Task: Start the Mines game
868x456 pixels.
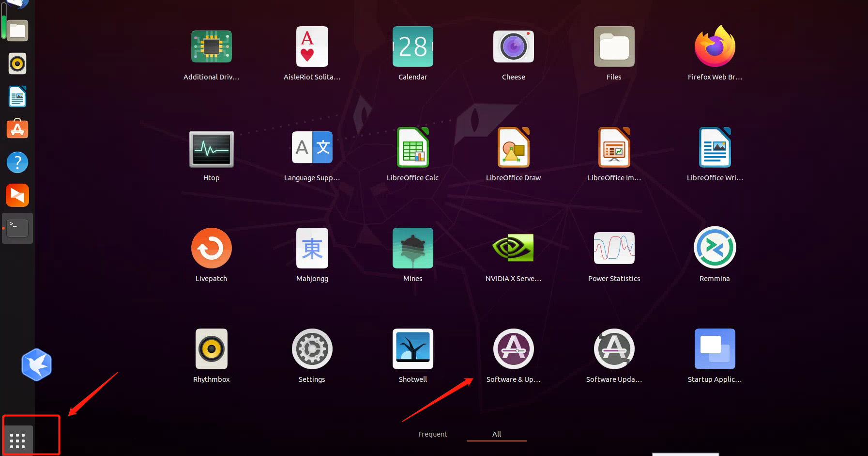Action: (x=413, y=248)
